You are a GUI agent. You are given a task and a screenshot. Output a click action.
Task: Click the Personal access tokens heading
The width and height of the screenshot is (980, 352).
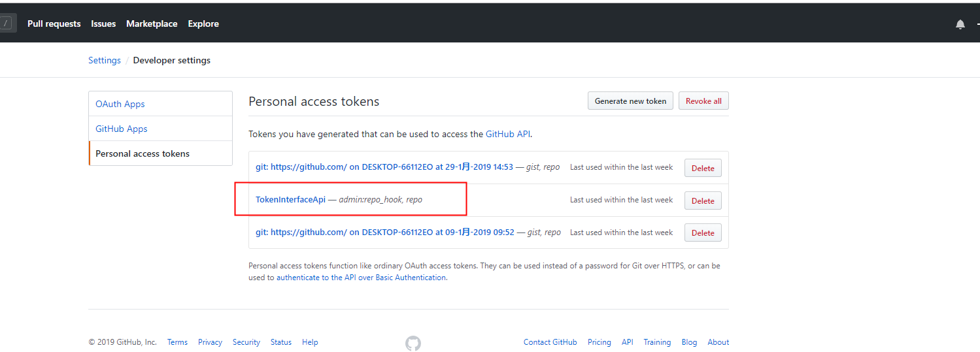click(314, 101)
